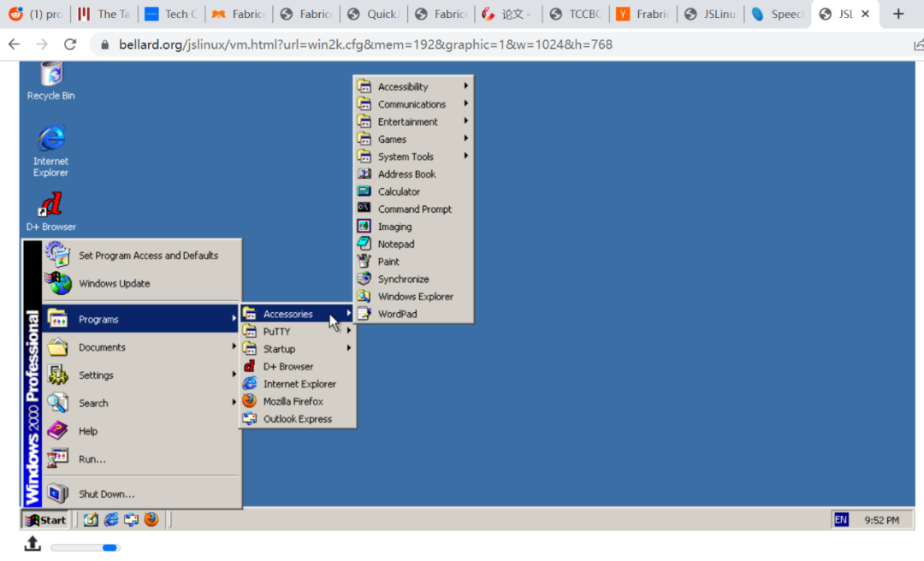Expand the Accessibility submenu arrow
The width and height of the screenshot is (924, 561).
point(466,86)
